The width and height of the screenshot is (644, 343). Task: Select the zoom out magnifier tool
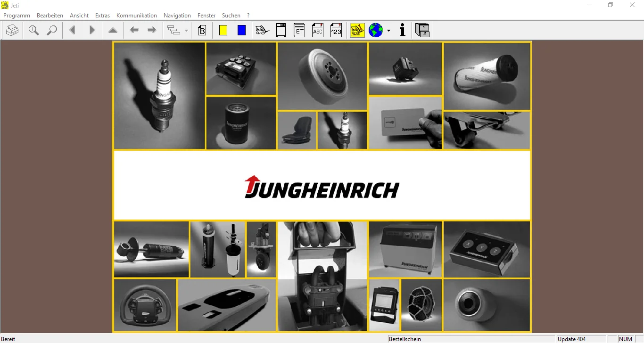coord(52,30)
